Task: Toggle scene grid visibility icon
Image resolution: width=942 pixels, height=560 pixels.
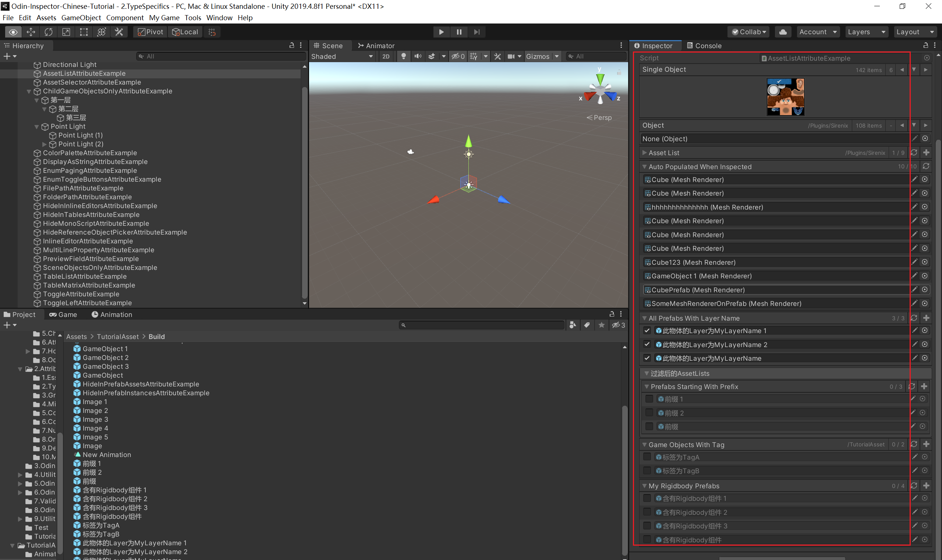Action: pyautogui.click(x=474, y=56)
